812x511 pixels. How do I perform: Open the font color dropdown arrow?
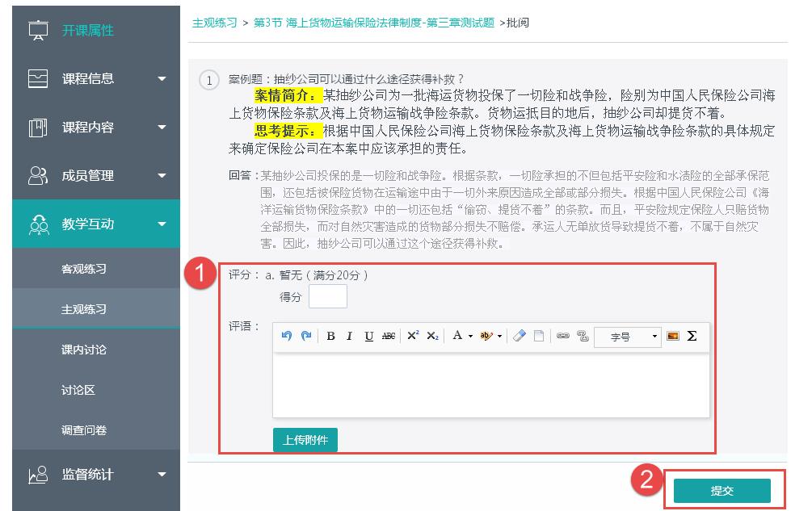pyautogui.click(x=470, y=337)
